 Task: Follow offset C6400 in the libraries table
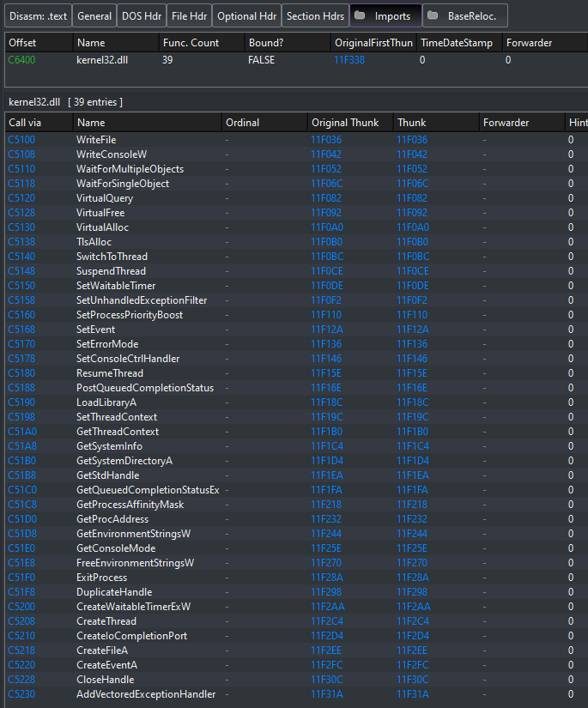[x=21, y=60]
